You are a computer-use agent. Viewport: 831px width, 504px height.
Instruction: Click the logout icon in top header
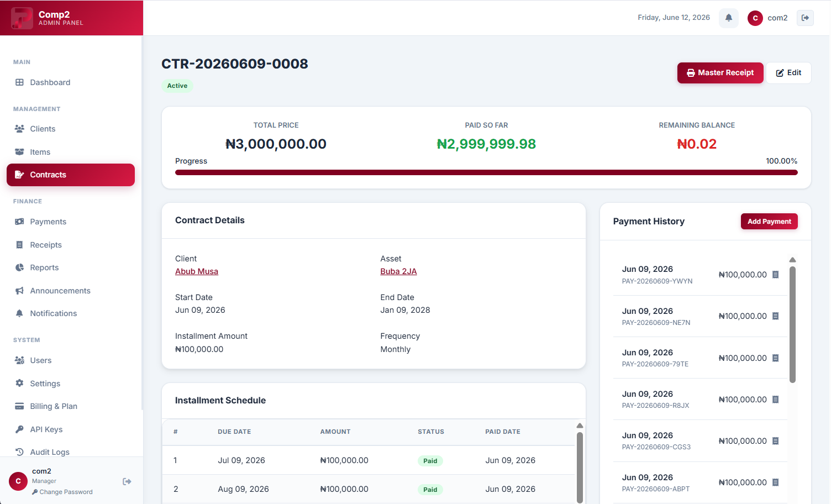tap(805, 18)
